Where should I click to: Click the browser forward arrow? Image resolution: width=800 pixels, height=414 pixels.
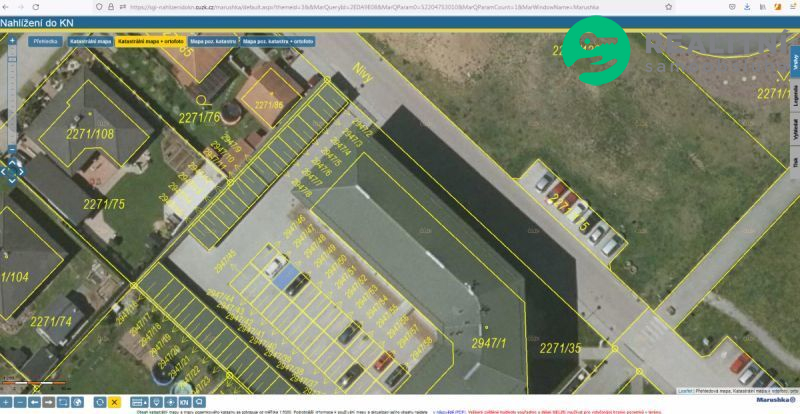point(21,7)
